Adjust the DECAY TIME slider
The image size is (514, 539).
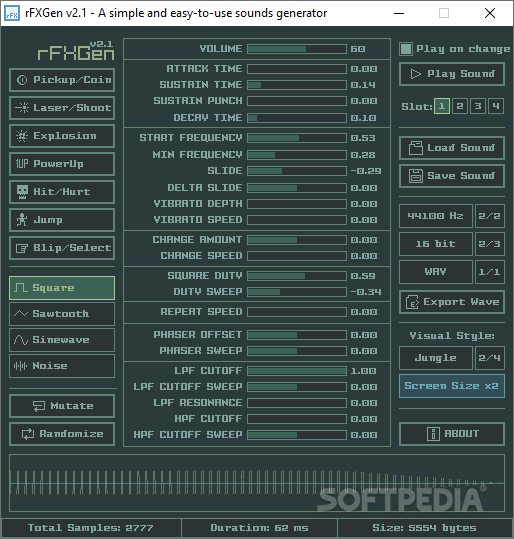point(297,118)
